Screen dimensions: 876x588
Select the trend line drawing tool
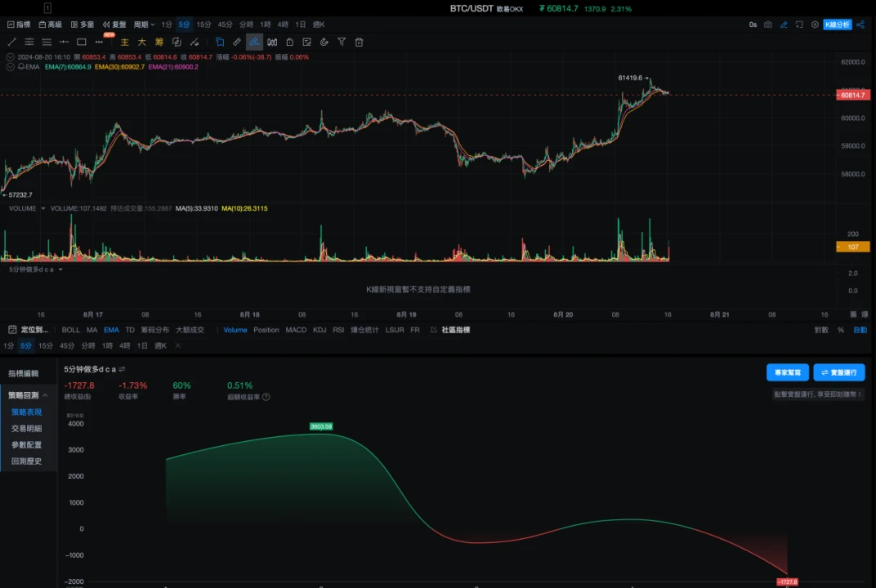coord(11,42)
